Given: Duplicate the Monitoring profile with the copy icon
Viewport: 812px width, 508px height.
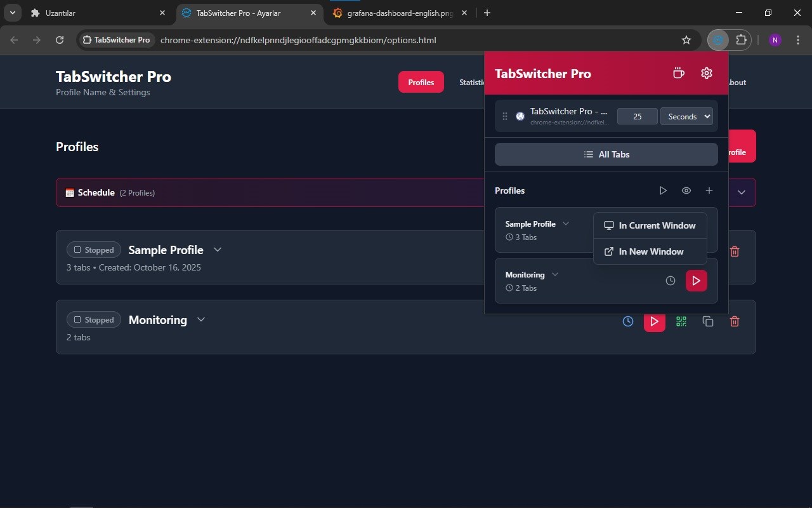Looking at the screenshot, I should [708, 321].
